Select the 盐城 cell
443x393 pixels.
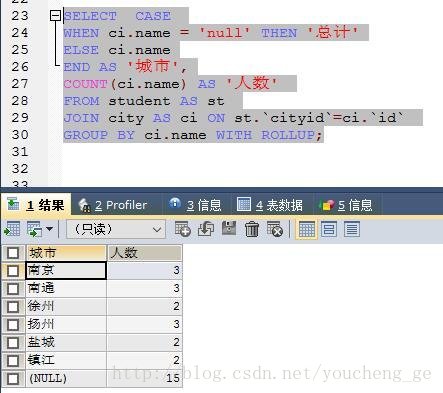point(66,342)
